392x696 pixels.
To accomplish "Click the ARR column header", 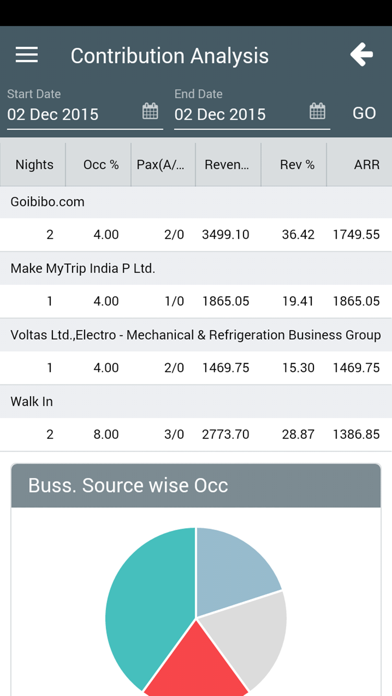I will point(360,165).
